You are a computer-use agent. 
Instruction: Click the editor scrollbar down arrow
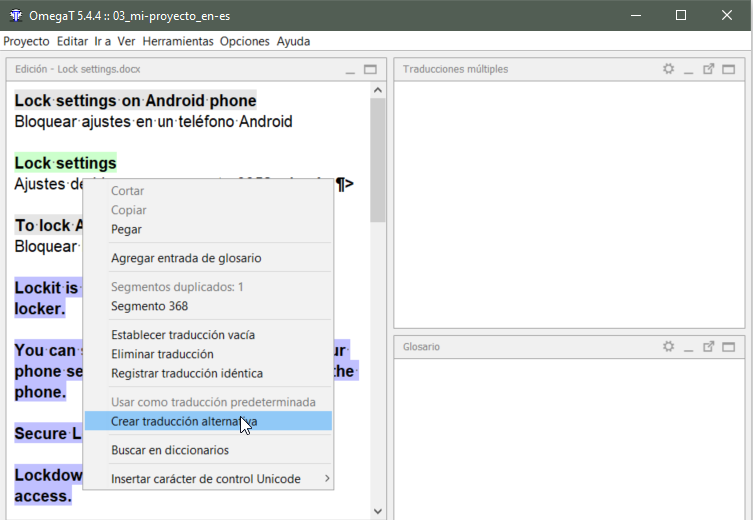378,511
